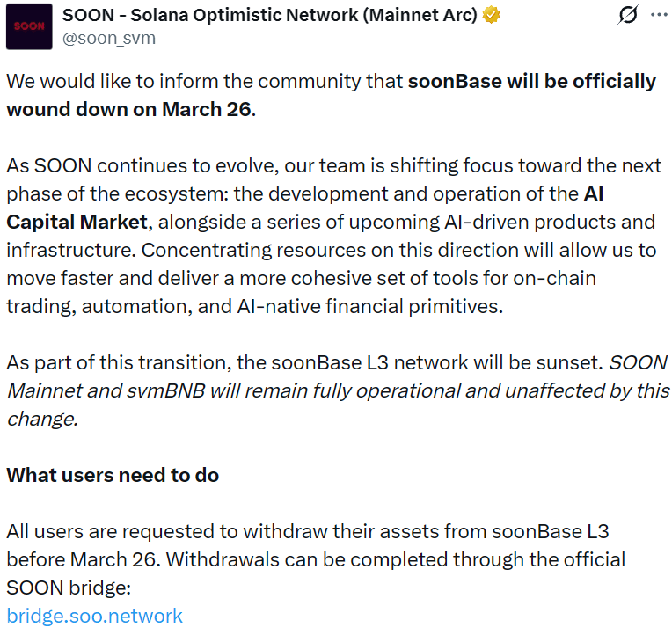Open the SOON profile avatar

pyautogui.click(x=29, y=26)
